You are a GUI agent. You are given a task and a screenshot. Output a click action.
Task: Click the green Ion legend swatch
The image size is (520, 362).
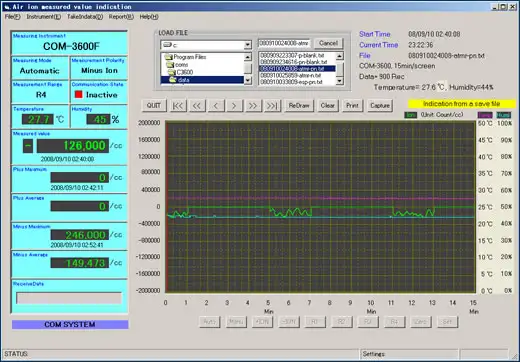click(x=411, y=115)
